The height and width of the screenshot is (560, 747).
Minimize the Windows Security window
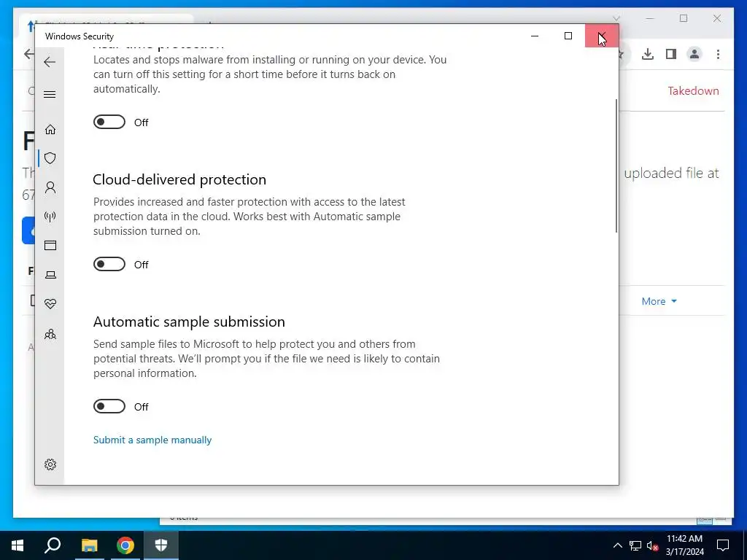(x=535, y=36)
